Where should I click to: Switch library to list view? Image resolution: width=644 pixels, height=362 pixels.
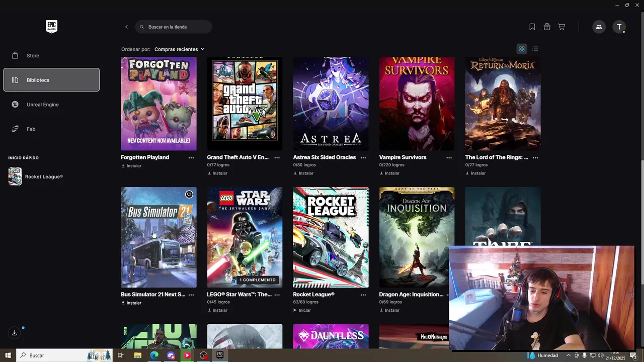pos(535,49)
